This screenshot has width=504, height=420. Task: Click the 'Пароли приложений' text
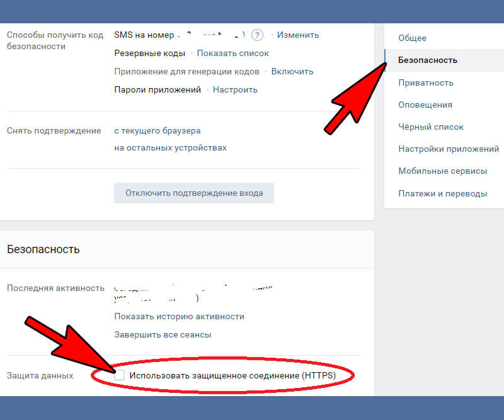tap(157, 89)
